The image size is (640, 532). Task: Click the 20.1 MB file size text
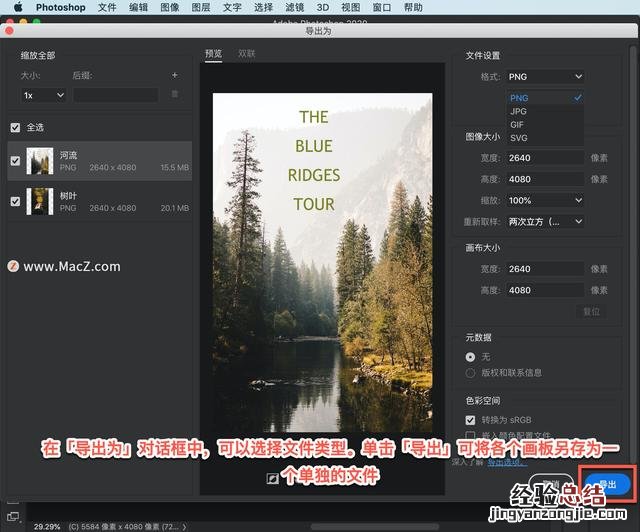(175, 208)
